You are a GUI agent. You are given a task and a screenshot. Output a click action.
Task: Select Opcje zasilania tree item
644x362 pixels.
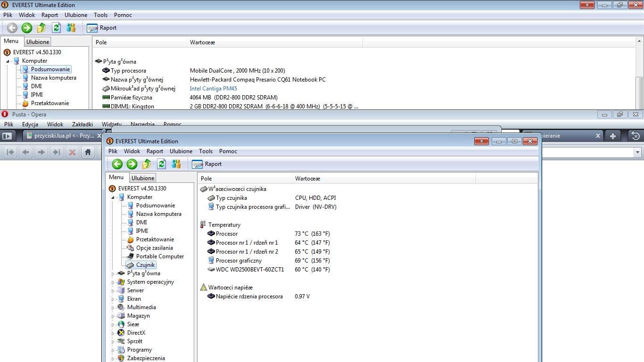click(x=154, y=248)
